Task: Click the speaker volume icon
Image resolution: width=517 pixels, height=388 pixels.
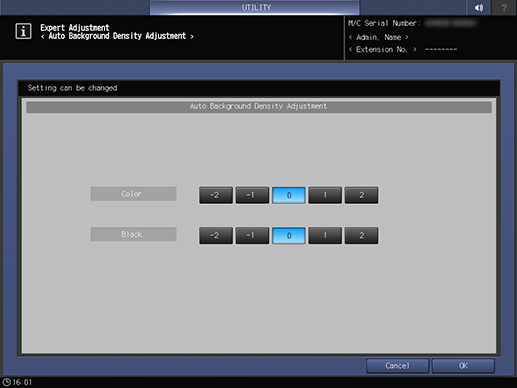Action: pyautogui.click(x=479, y=7)
